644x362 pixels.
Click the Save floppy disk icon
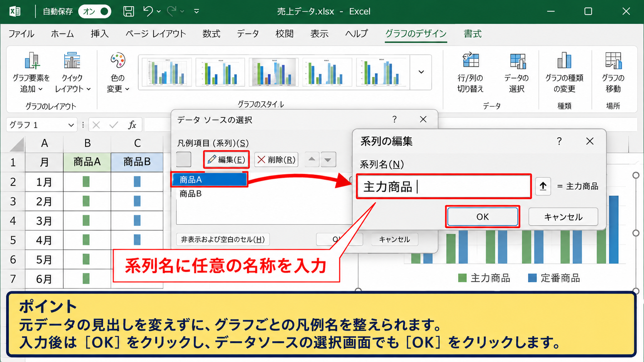tap(129, 12)
